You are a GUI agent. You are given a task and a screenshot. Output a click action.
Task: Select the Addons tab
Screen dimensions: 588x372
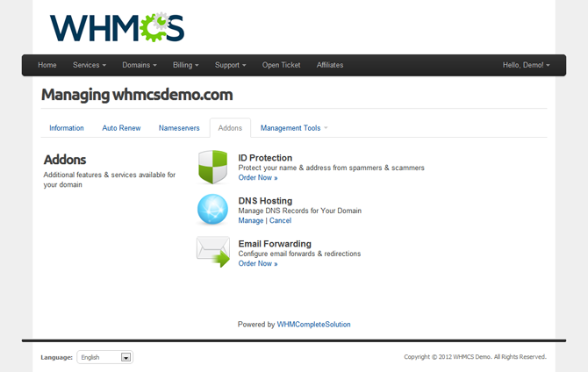230,128
